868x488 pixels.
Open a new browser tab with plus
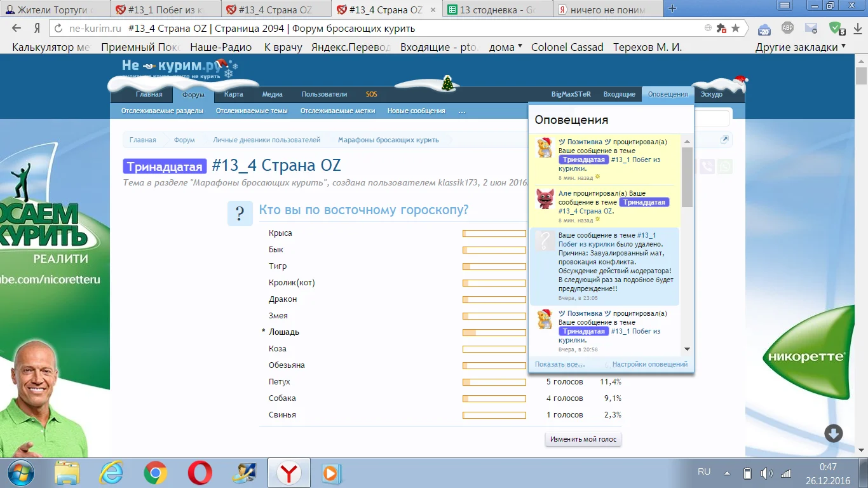point(672,8)
